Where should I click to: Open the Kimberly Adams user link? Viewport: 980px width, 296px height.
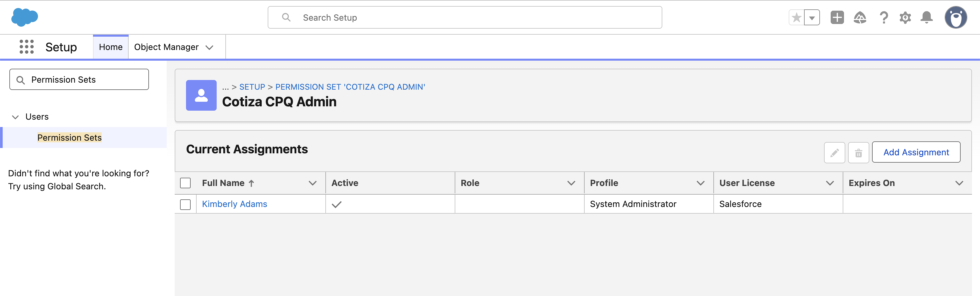(x=234, y=204)
